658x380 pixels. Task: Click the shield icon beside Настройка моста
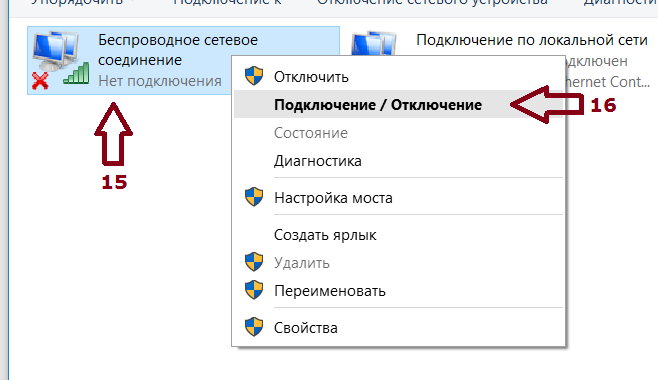pyautogui.click(x=254, y=197)
